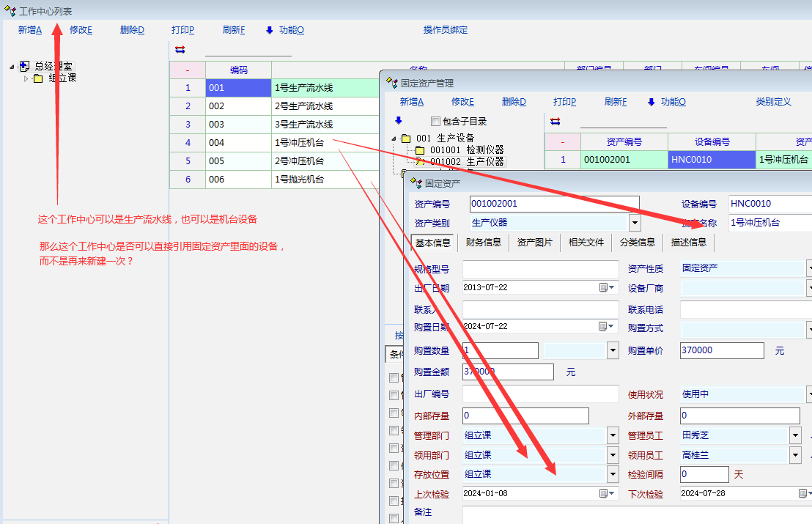The image size is (812, 524).
Task: Click 新增A in 工作中心列表 toolbar
Action: 30,30
